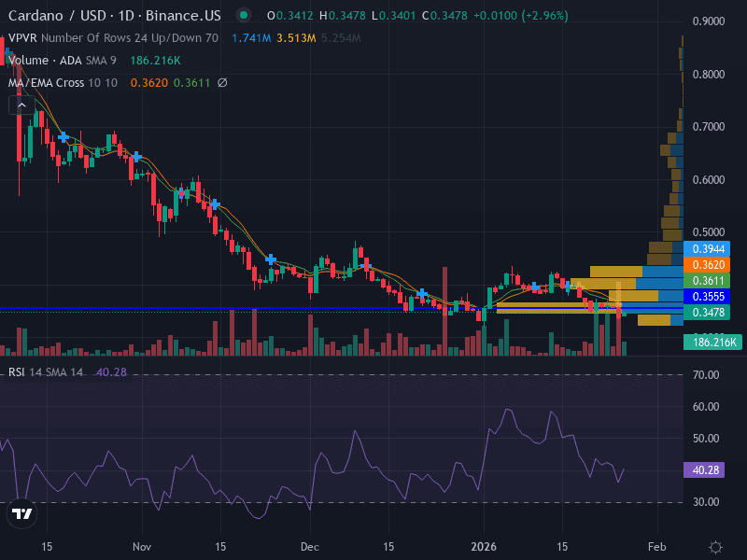Screen dimensions: 747x560
Task: Click the purple 40.28 RSI label
Action: [704, 470]
